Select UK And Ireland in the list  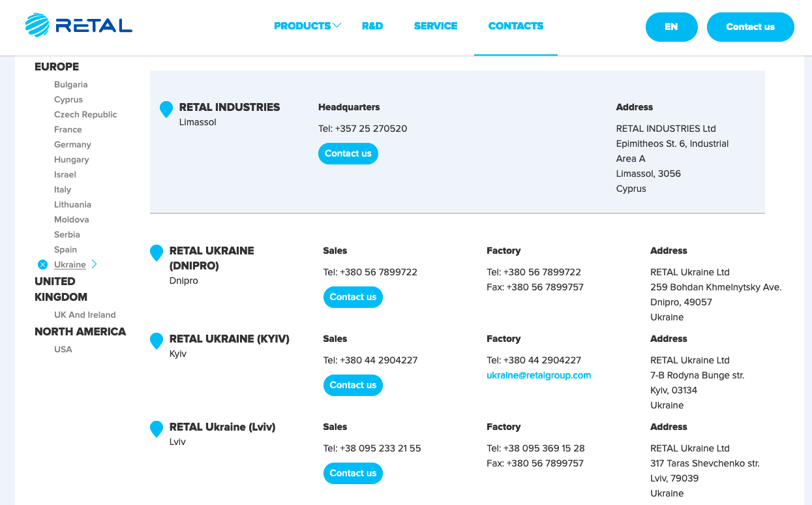[85, 315]
